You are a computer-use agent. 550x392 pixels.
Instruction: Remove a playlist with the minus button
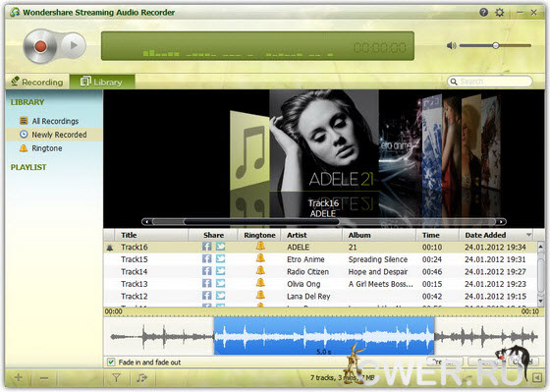[44, 377]
